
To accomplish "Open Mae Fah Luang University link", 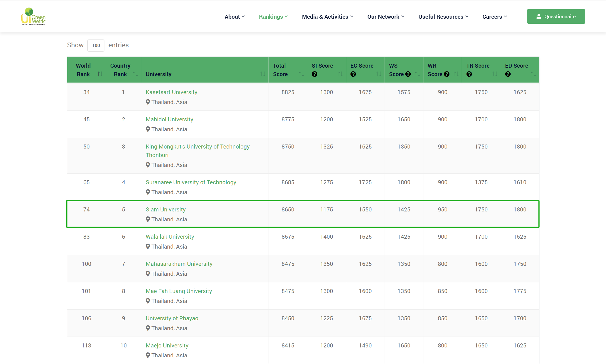I will pos(179,291).
